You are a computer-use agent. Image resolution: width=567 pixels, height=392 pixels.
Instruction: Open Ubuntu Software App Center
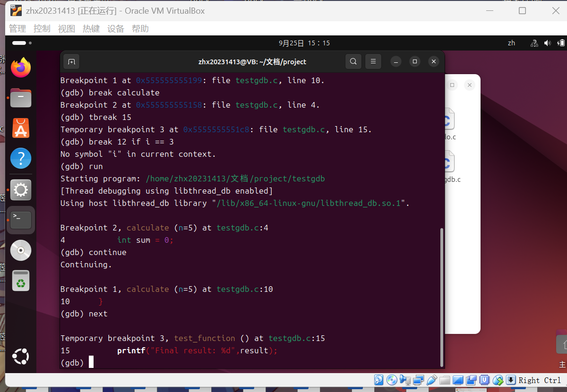pos(21,128)
